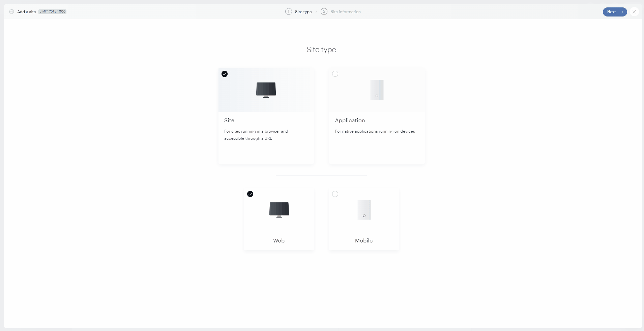Select the Application card
The width and height of the screenshot is (644, 331).
point(377,116)
